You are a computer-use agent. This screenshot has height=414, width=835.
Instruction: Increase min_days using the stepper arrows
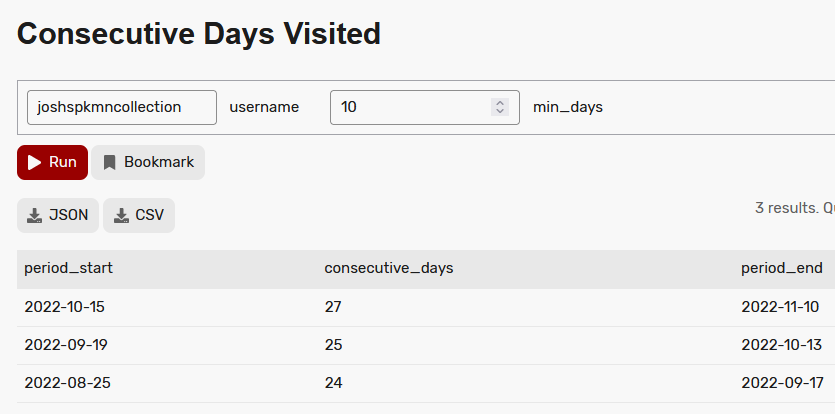tap(500, 102)
